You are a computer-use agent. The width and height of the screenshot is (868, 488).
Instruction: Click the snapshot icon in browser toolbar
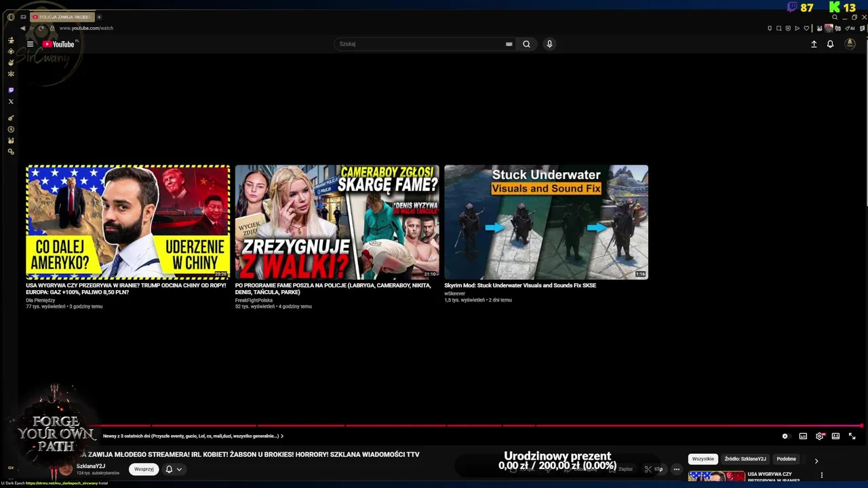(778, 28)
